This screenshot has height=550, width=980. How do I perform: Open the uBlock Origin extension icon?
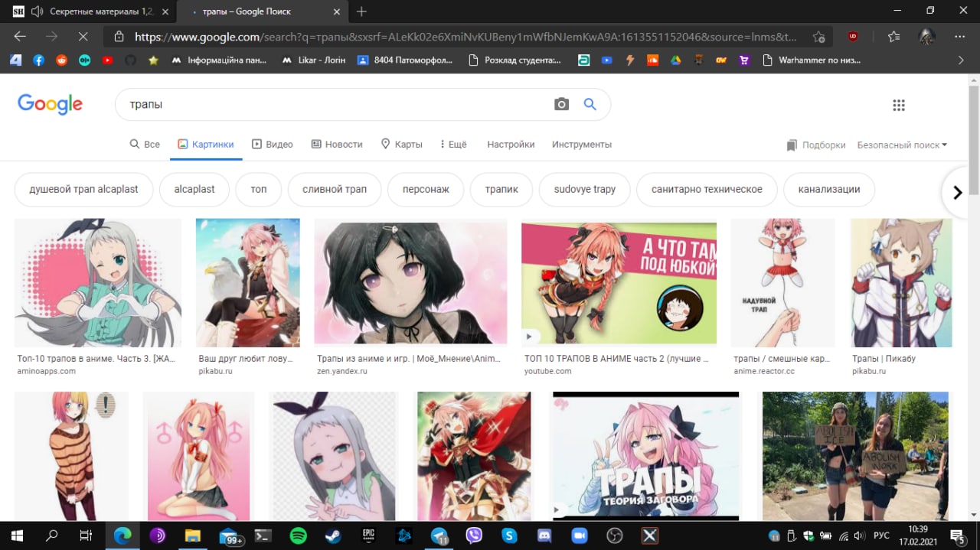[x=853, y=36]
